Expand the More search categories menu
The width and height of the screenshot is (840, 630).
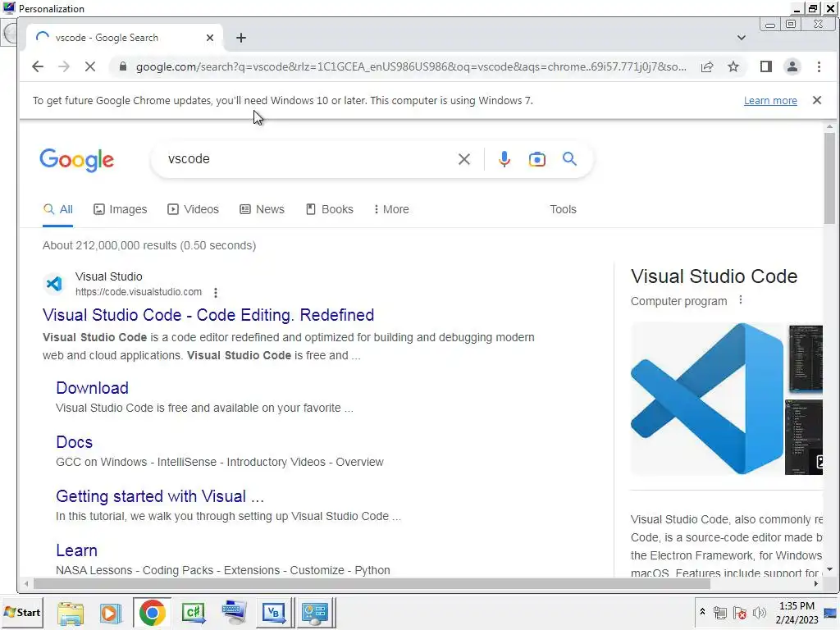tap(391, 209)
